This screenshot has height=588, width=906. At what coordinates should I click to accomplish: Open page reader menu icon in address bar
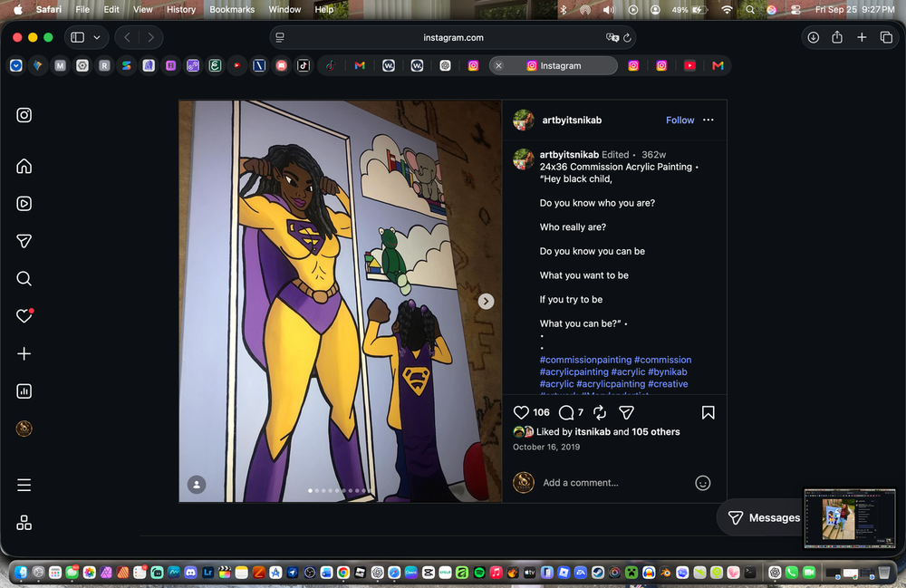click(x=280, y=37)
